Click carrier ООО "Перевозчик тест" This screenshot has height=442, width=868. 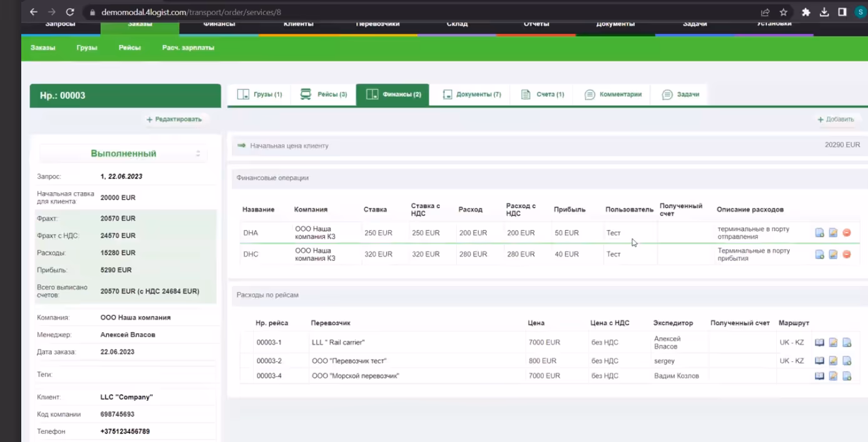point(349,361)
